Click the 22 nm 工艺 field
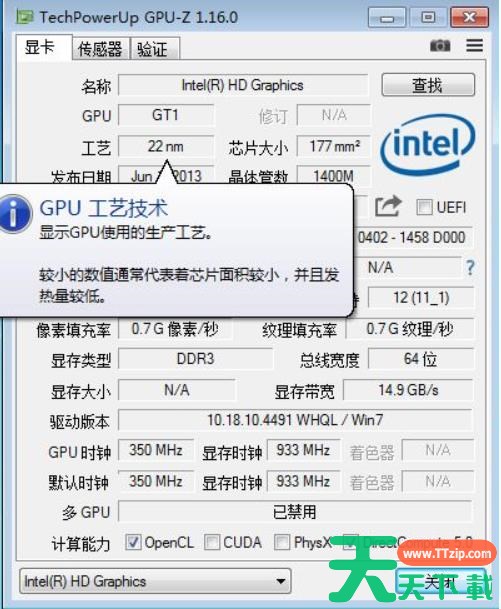Image resolution: width=501 pixels, height=609 pixels. coord(166,146)
